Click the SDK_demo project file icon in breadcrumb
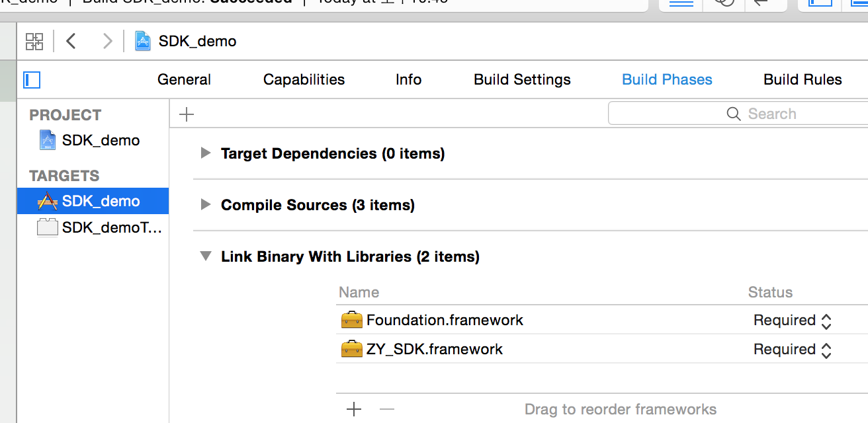Viewport: 868px width, 423px height. click(x=143, y=42)
